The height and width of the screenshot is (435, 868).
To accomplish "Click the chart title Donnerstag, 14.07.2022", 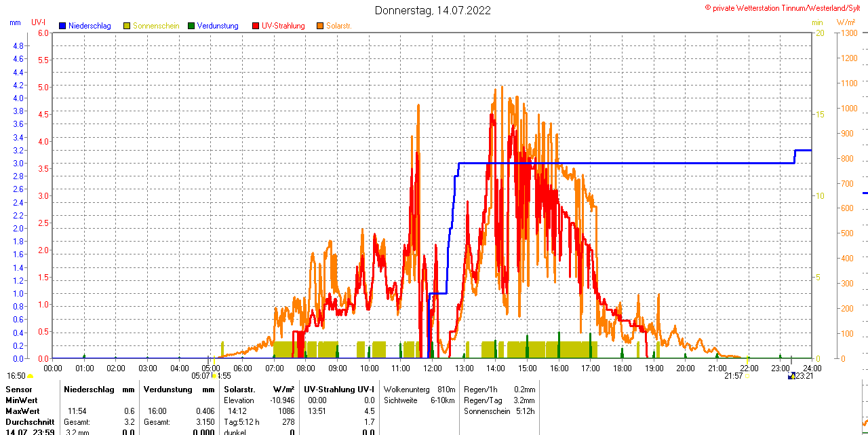I will pos(433,10).
